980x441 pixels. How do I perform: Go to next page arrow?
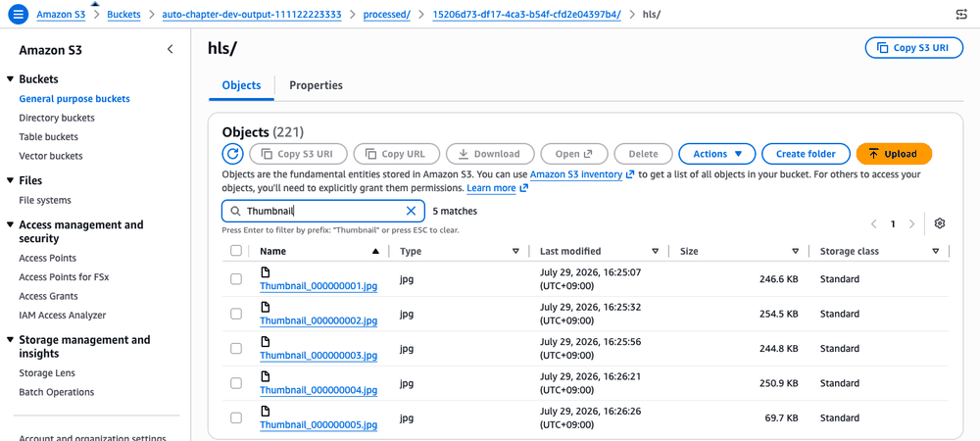point(911,223)
